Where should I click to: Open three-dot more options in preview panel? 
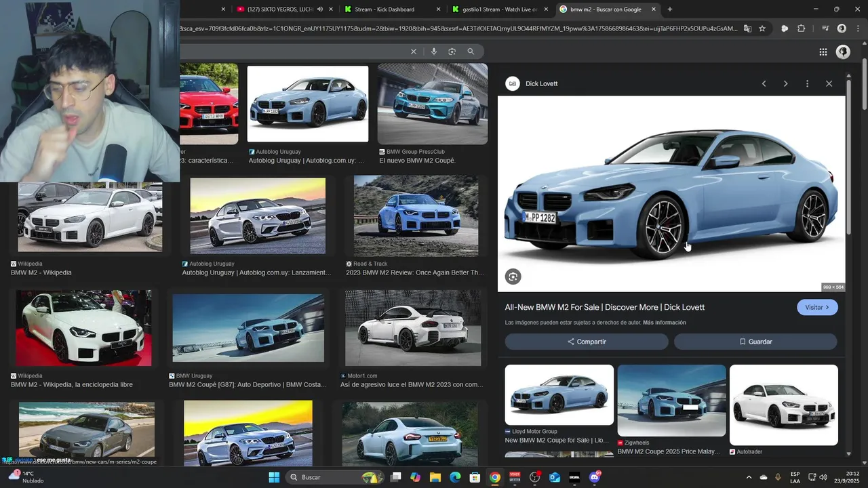tap(807, 83)
